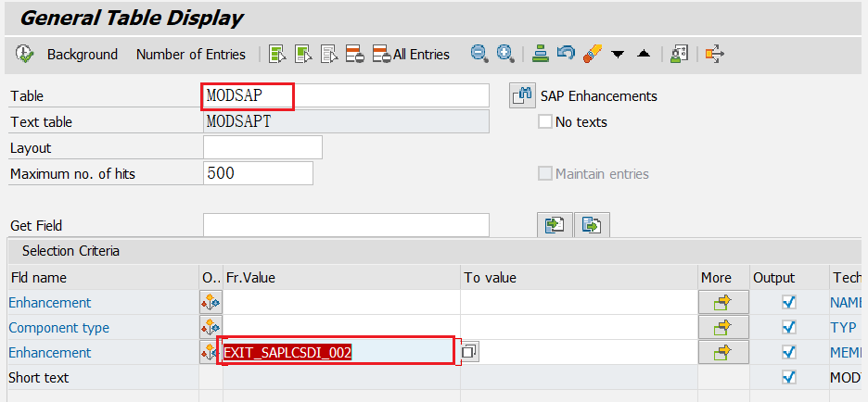This screenshot has width=868, height=402.
Task: Open multiple selection for Component type row
Action: pos(722,327)
